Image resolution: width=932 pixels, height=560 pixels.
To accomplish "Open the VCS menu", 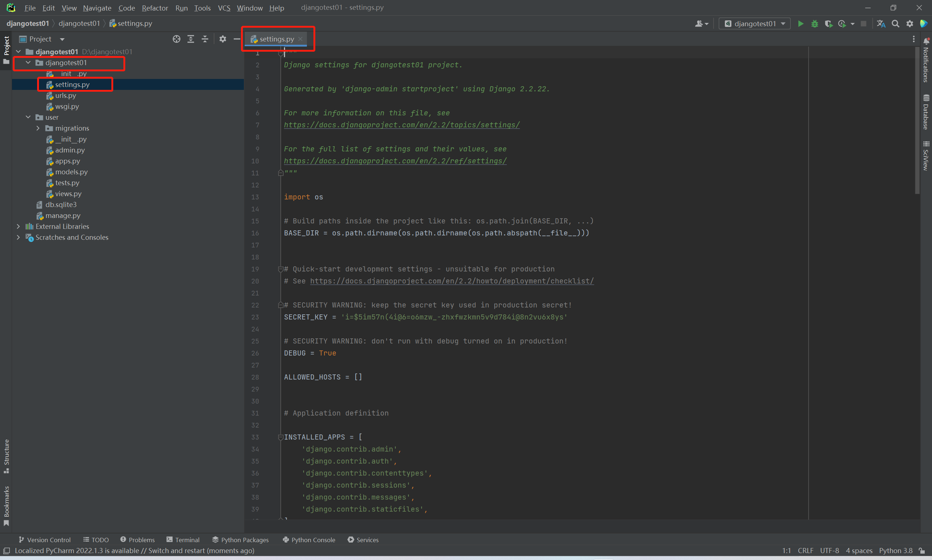I will [224, 8].
